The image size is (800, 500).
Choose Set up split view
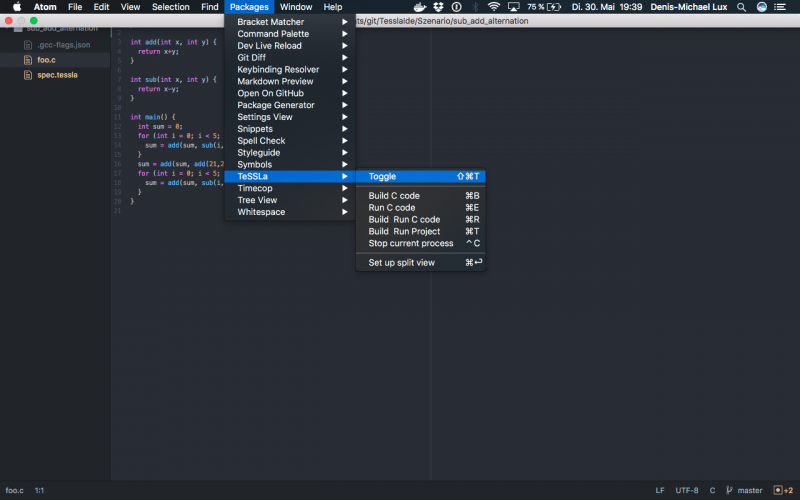[x=420, y=262]
